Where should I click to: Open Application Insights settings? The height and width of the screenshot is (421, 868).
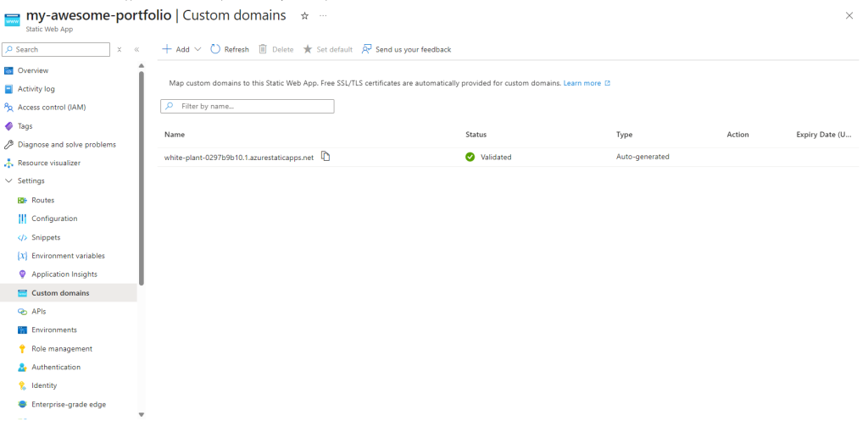(64, 274)
